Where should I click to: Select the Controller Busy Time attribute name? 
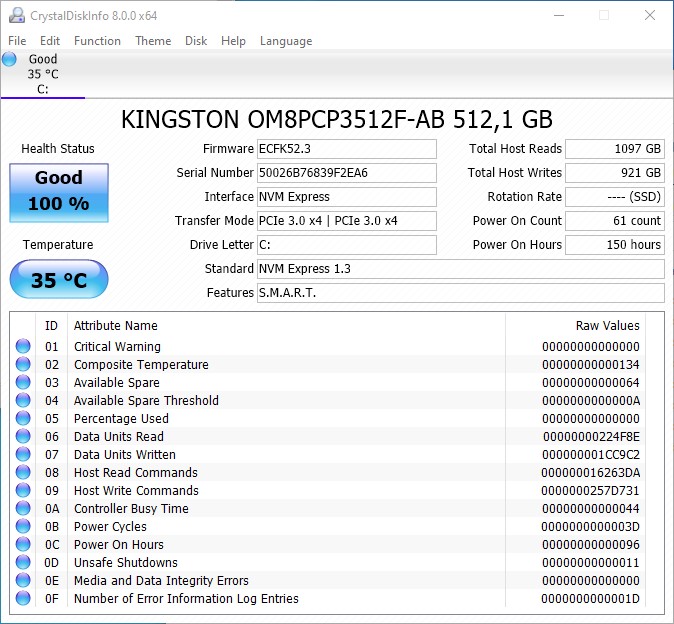(x=131, y=509)
